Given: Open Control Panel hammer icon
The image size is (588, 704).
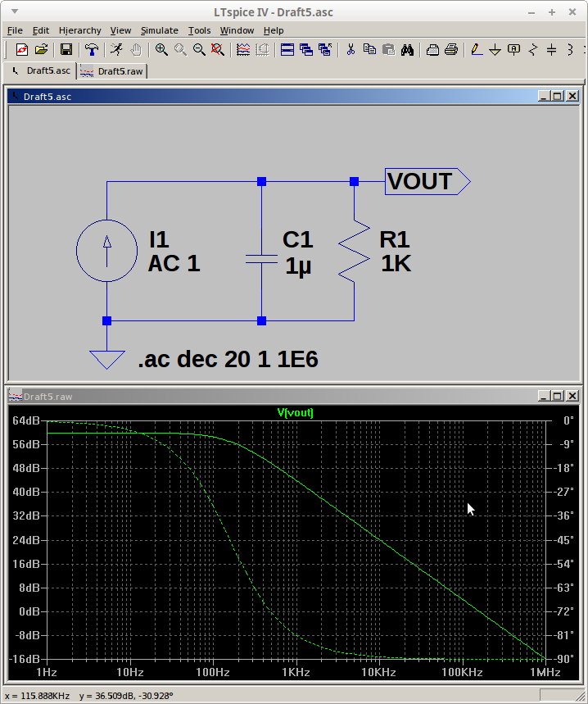Looking at the screenshot, I should 92,49.
